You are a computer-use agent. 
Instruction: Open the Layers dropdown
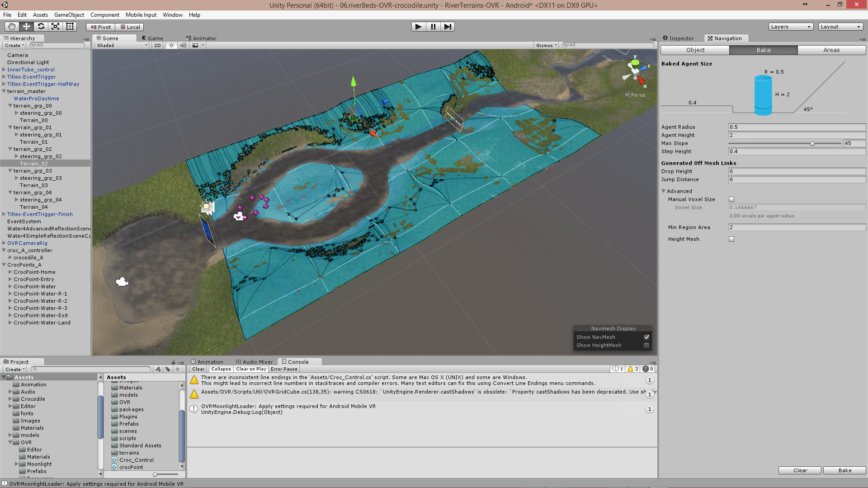(x=790, y=27)
